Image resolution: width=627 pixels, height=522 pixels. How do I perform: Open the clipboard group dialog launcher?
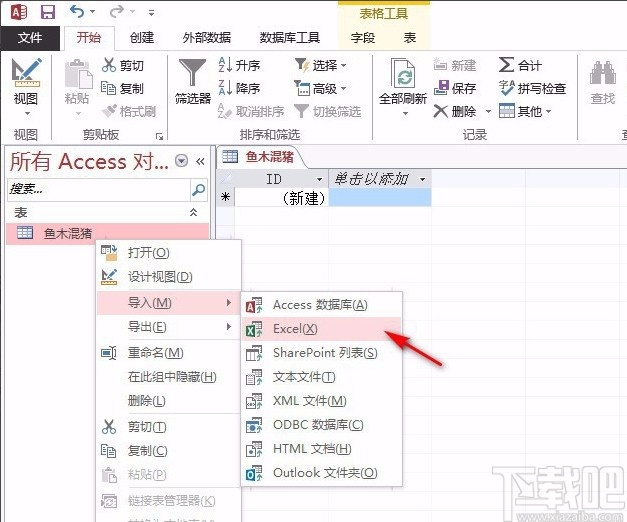(160, 136)
